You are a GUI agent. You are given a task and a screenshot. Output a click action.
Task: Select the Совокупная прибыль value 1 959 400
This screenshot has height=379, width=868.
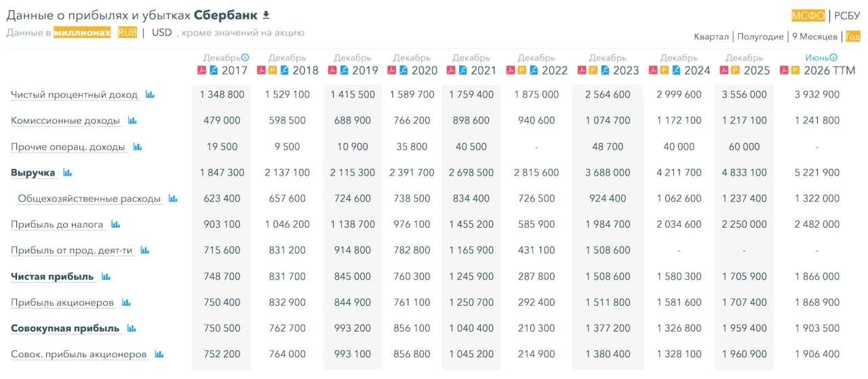[745, 328]
